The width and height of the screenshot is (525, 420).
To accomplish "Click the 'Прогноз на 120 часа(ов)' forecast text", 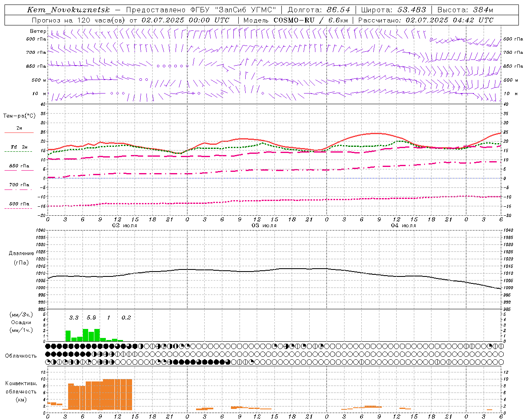I will click(79, 20).
